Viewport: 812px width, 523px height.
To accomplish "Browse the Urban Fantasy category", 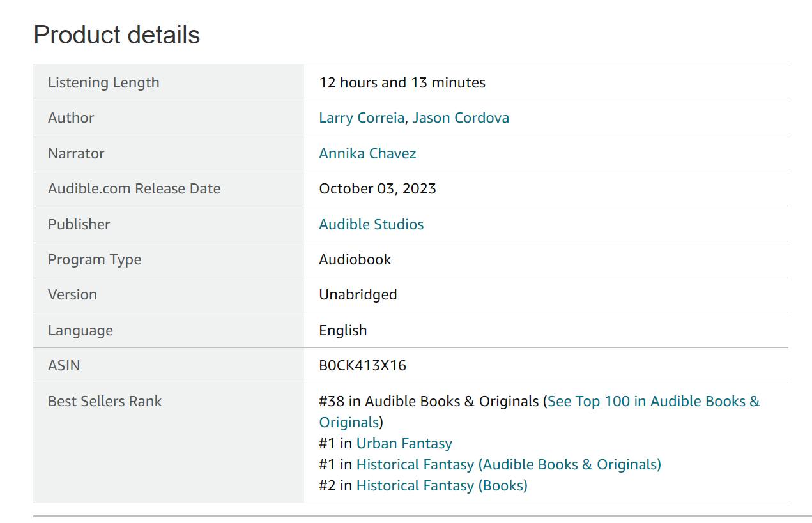I will pyautogui.click(x=404, y=444).
